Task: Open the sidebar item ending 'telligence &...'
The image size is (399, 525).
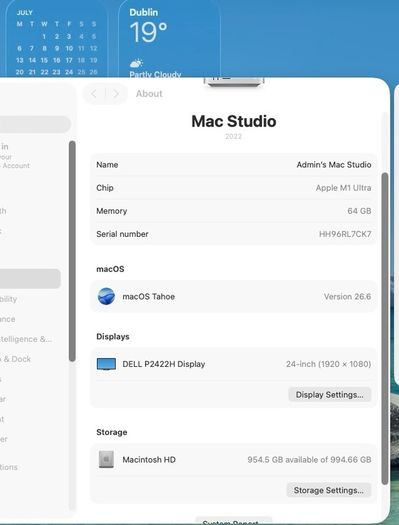Action: click(26, 339)
